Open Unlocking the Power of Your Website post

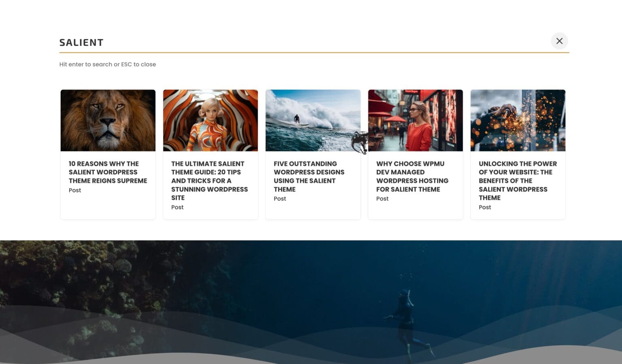pyautogui.click(x=518, y=181)
